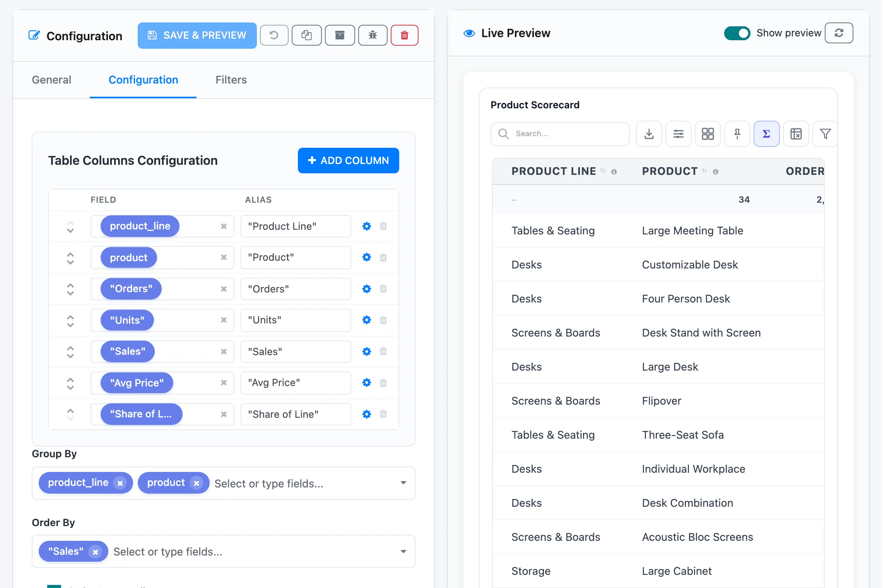This screenshot has width=882, height=588.
Task: Click the info icon beside Product header
Action: tap(716, 172)
